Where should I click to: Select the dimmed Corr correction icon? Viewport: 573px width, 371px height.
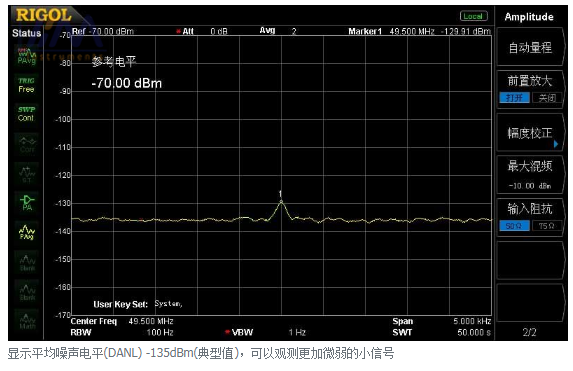click(x=27, y=144)
